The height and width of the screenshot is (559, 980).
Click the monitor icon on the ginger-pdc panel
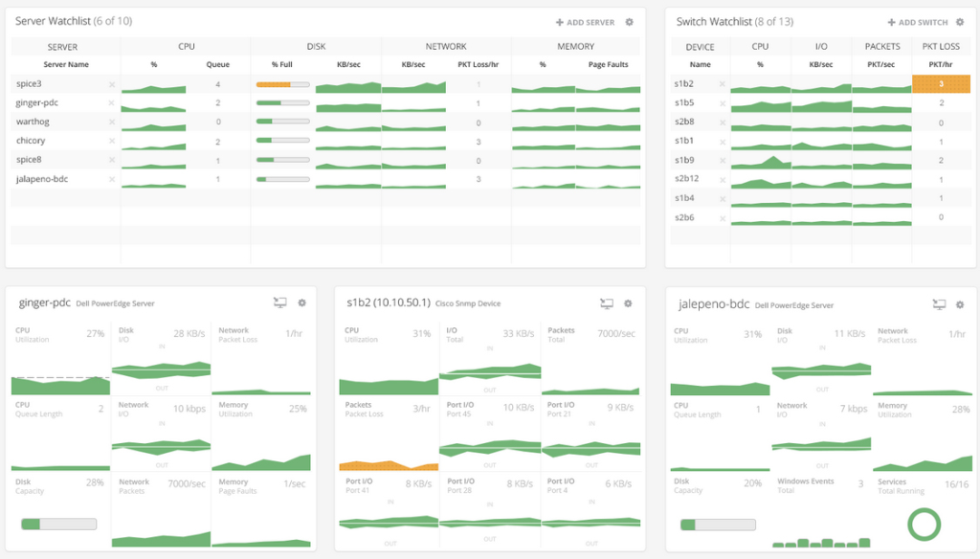click(x=280, y=302)
